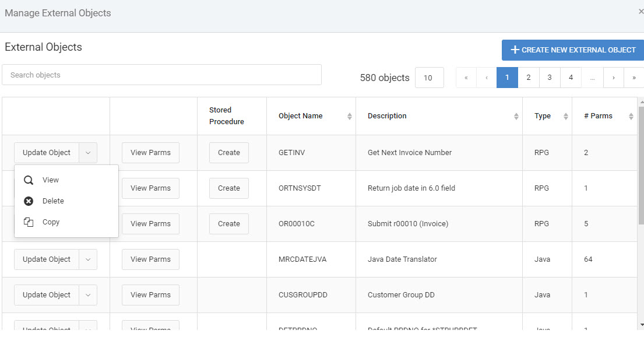
Task: Sort by # Parms column arrows
Action: [631, 116]
